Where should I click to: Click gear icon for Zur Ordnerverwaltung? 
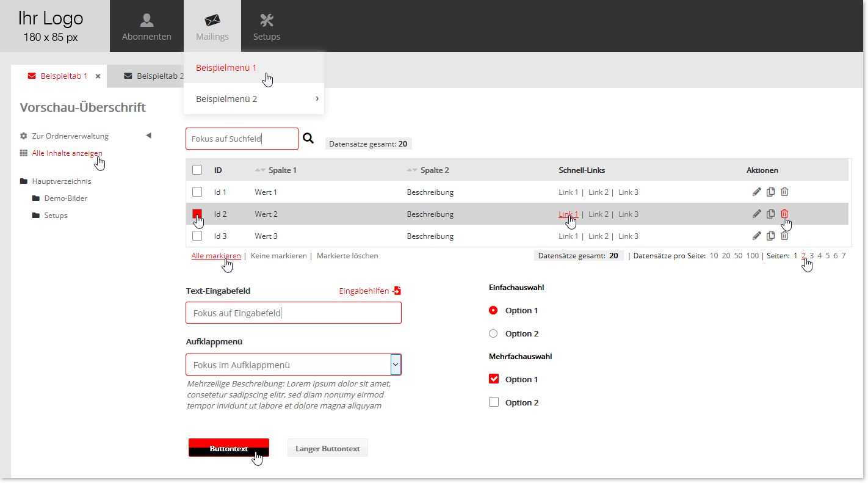pos(24,136)
